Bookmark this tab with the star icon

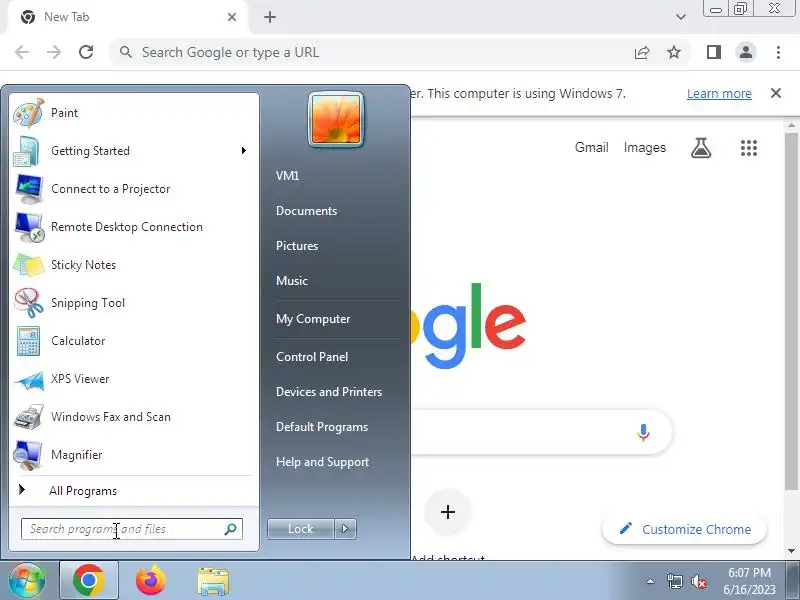[x=674, y=52]
